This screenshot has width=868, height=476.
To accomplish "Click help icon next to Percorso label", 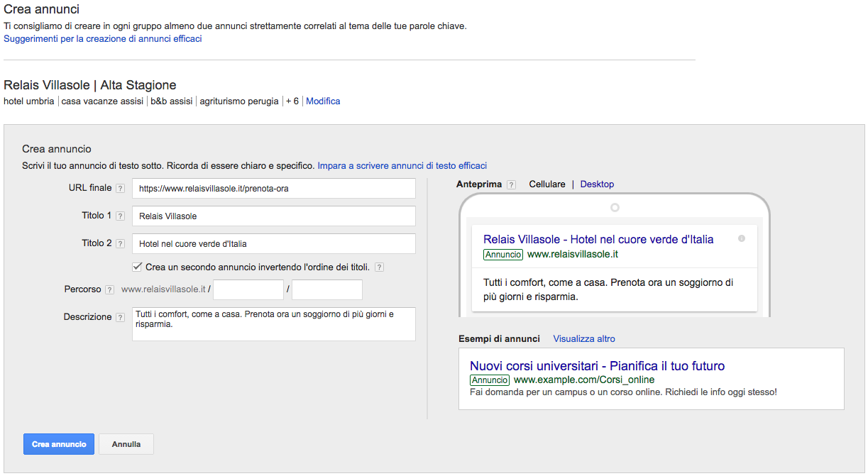I will pos(109,289).
